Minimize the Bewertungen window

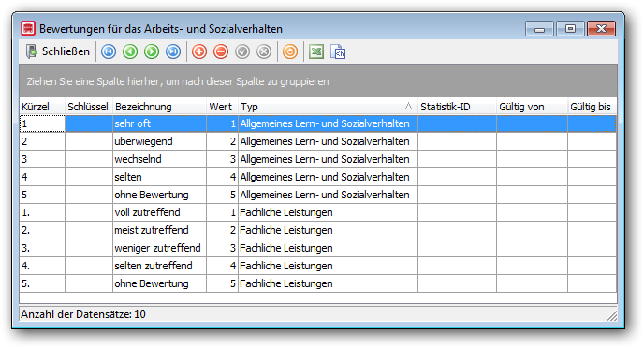540,29
